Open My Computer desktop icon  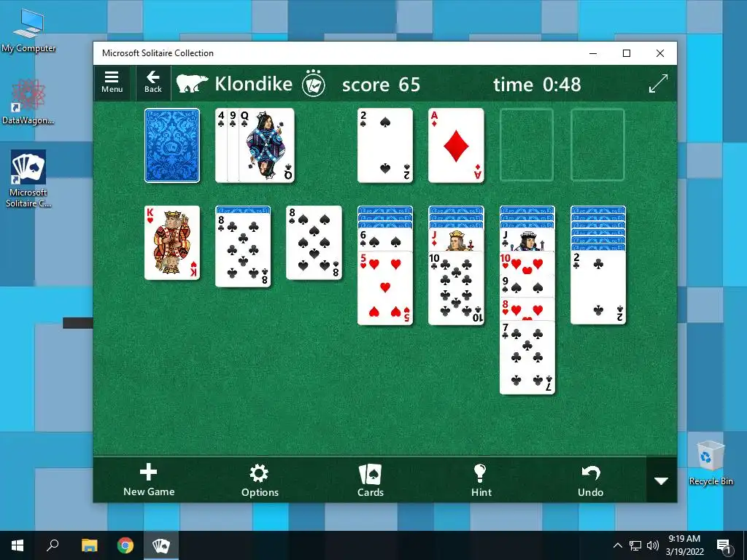pos(28,31)
